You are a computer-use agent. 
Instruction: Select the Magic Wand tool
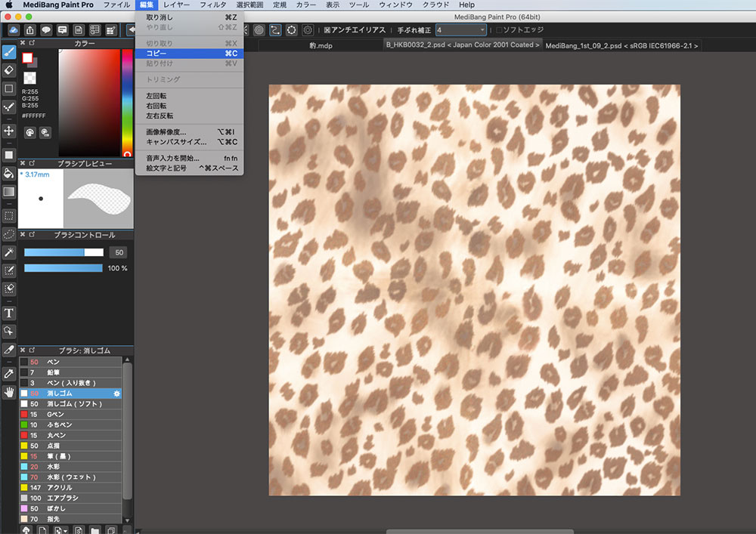[x=9, y=252]
